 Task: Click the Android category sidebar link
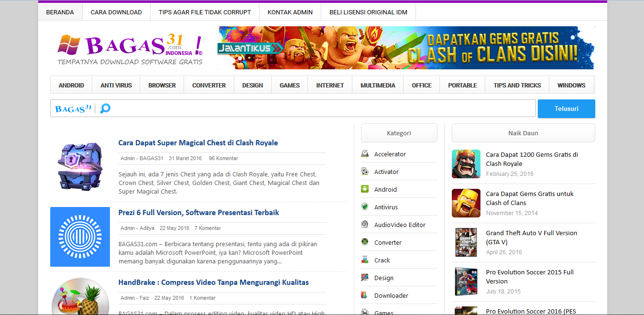pyautogui.click(x=385, y=190)
